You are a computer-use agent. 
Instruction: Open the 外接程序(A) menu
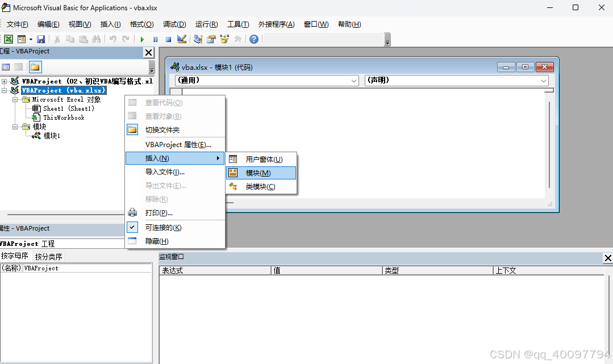coord(277,24)
